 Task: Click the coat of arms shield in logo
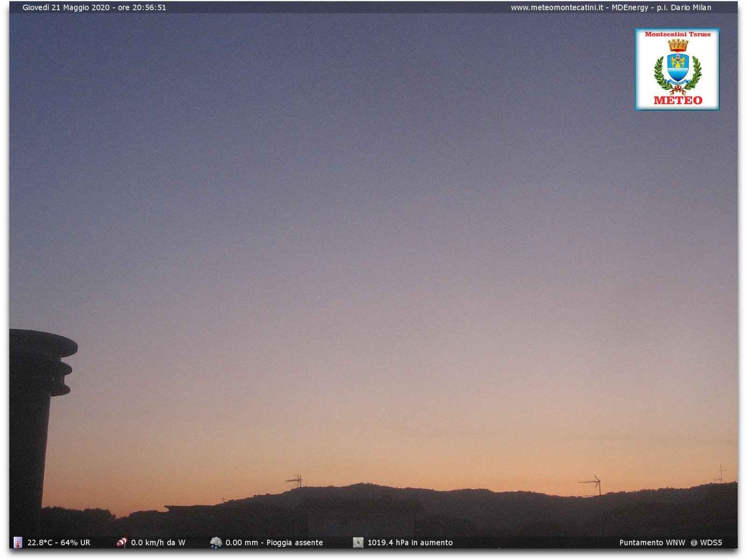tap(678, 68)
